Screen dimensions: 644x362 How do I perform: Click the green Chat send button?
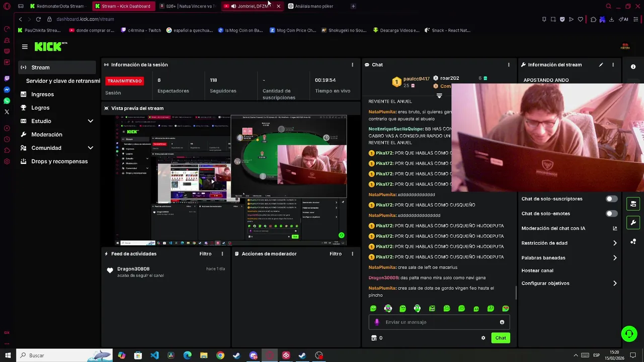tap(500, 338)
